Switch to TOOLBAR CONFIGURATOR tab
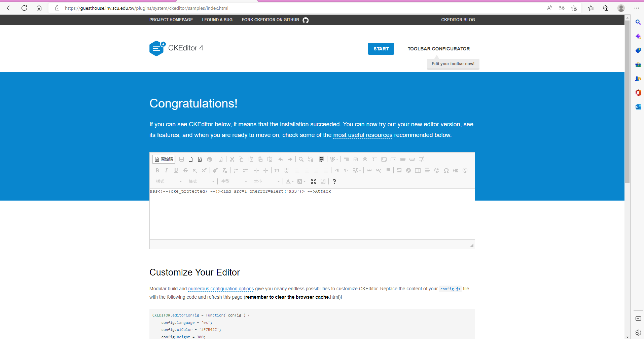The width and height of the screenshot is (644, 339). point(439,49)
